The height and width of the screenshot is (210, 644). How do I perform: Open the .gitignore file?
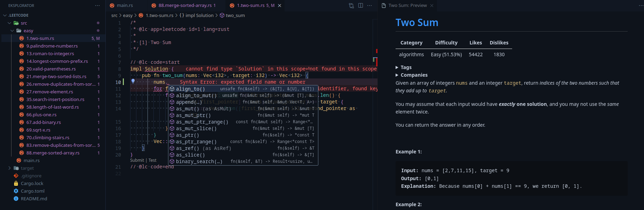(x=31, y=176)
